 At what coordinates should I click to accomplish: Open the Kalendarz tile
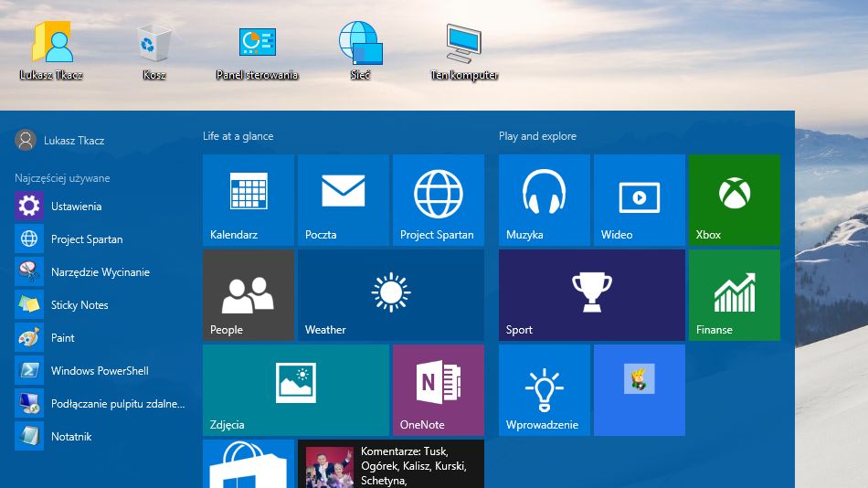tap(249, 200)
